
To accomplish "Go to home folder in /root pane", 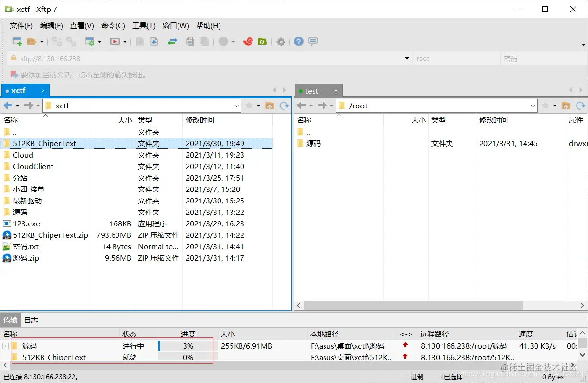I will pos(566,106).
